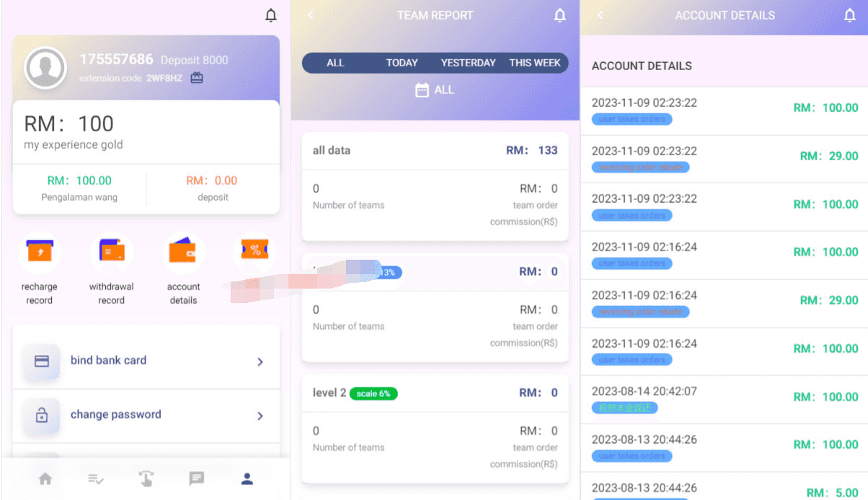Tap the account details wallet icon
This screenshot has width=868, height=500.
[x=183, y=252]
